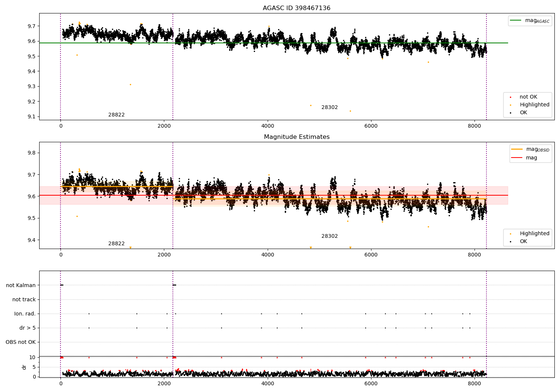
Task: Click x-tick '4000' under middle plot
Action: (268, 255)
